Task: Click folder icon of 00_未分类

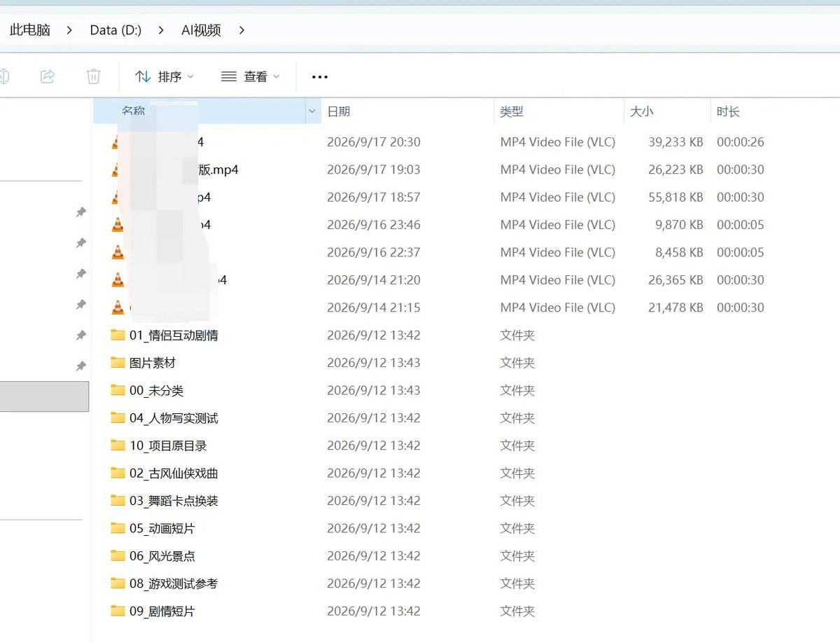Action: 118,390
